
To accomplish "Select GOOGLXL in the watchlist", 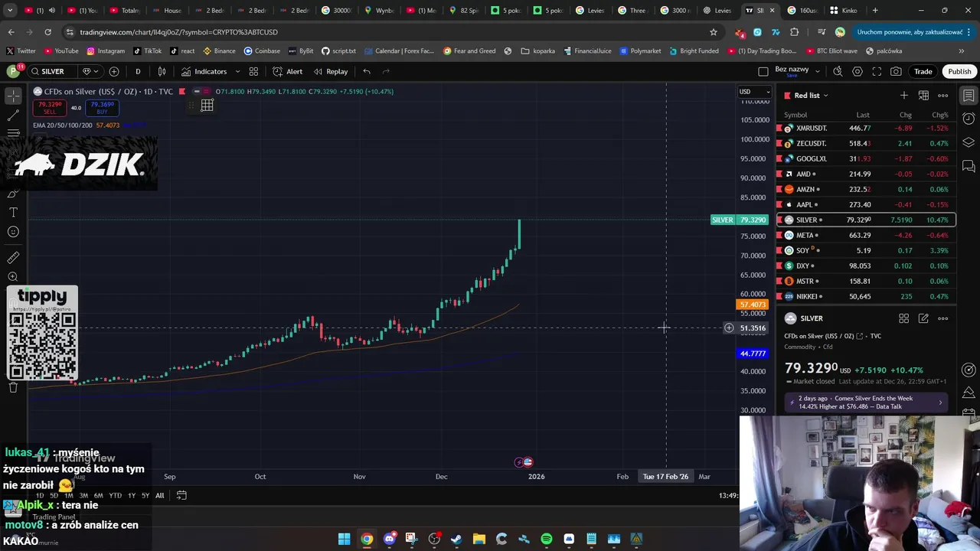I will (x=866, y=158).
